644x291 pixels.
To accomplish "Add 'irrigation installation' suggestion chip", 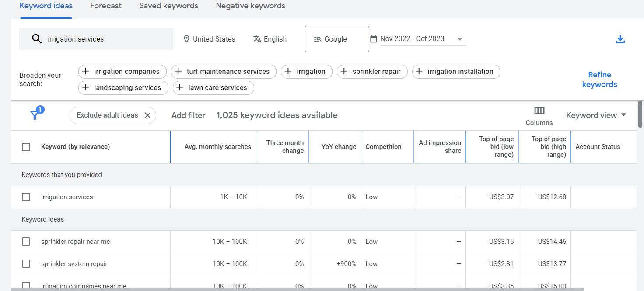I will tap(456, 71).
